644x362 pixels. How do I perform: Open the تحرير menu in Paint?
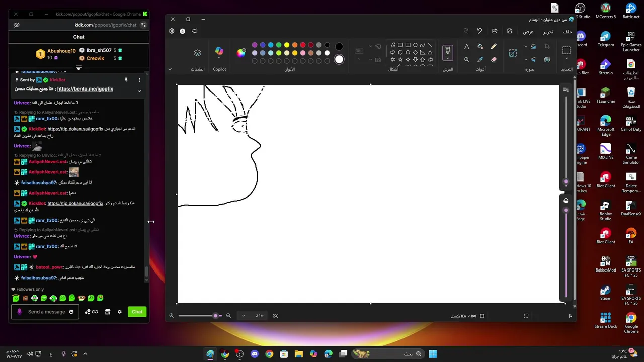[548, 32]
